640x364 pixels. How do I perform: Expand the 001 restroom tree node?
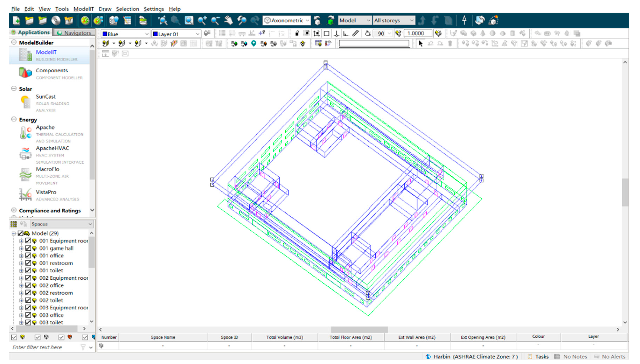tap(21, 263)
